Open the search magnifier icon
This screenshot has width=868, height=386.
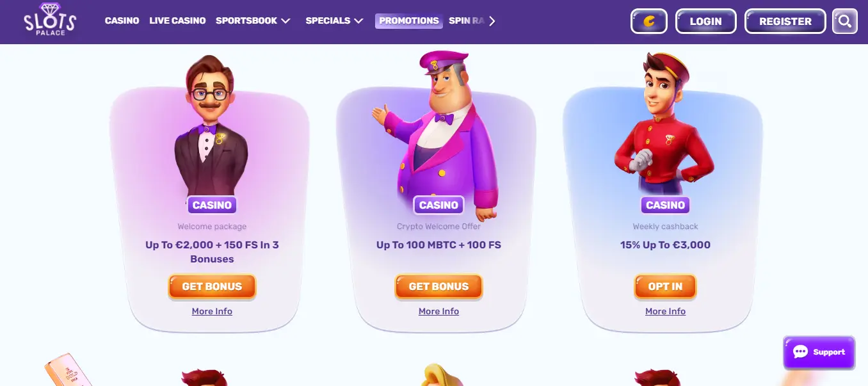coord(844,21)
